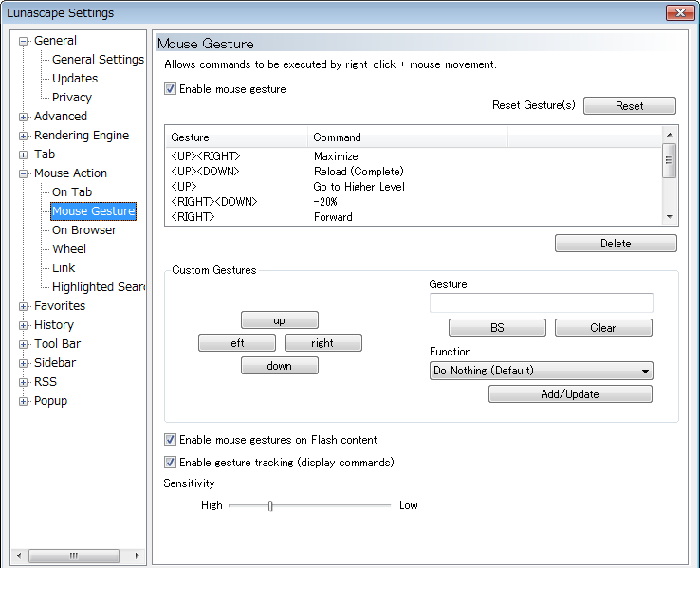The image size is (700, 601).
Task: Click the tree panel horizontal scrollbar thumb
Action: (x=74, y=555)
